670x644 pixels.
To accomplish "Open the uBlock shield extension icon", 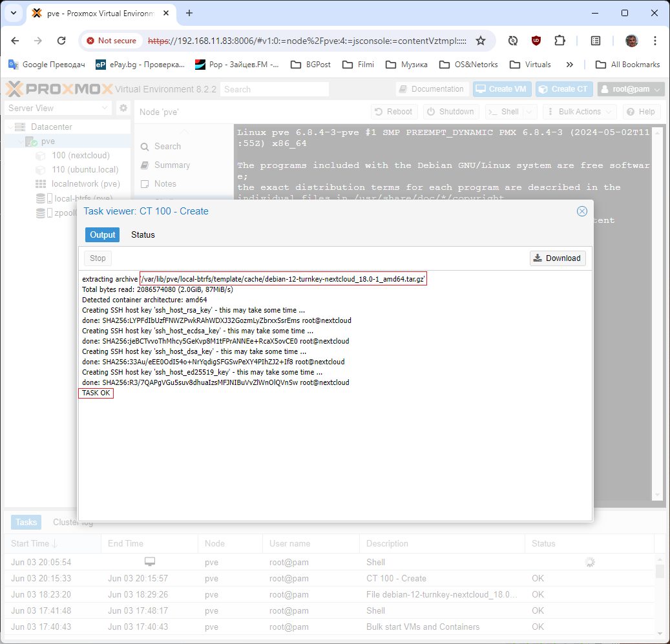I will (x=536, y=41).
